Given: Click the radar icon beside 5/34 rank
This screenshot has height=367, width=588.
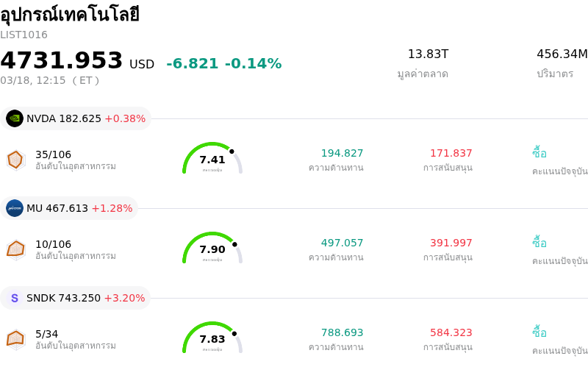Looking at the screenshot, I should pos(15,339).
